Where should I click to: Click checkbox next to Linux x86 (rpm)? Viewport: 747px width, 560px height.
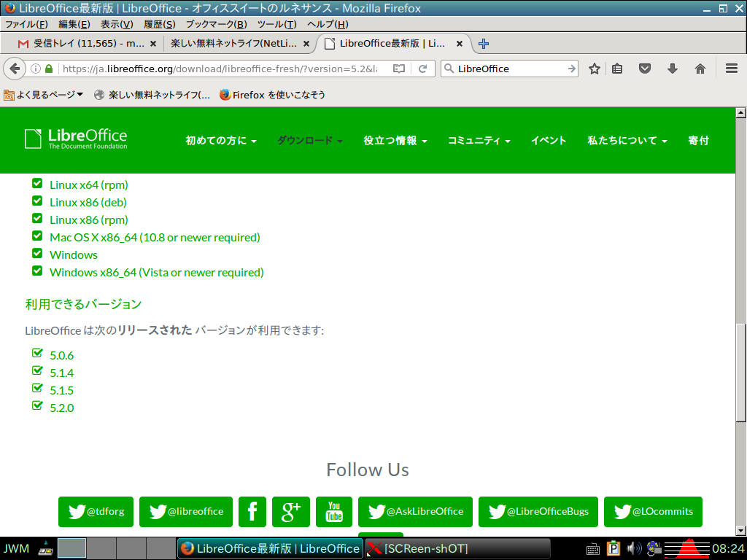[x=37, y=219]
